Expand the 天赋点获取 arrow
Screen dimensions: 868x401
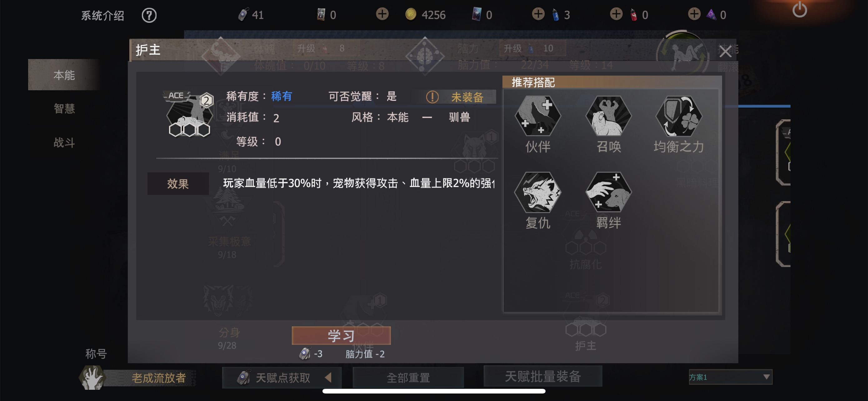coord(328,377)
